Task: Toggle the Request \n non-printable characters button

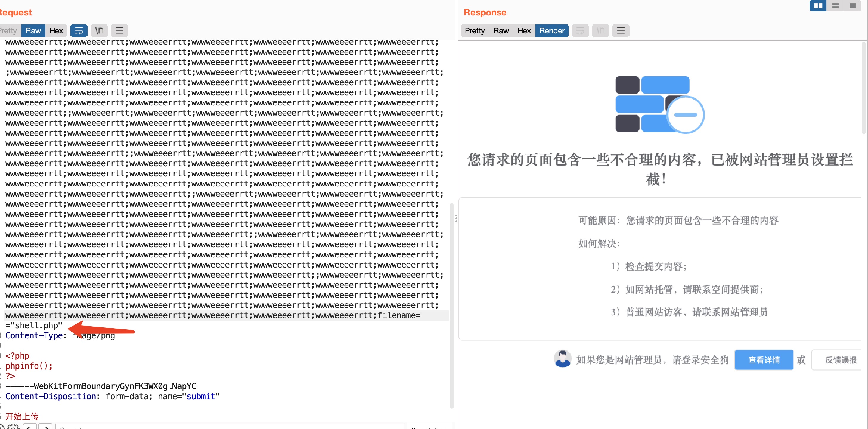Action: coord(99,31)
